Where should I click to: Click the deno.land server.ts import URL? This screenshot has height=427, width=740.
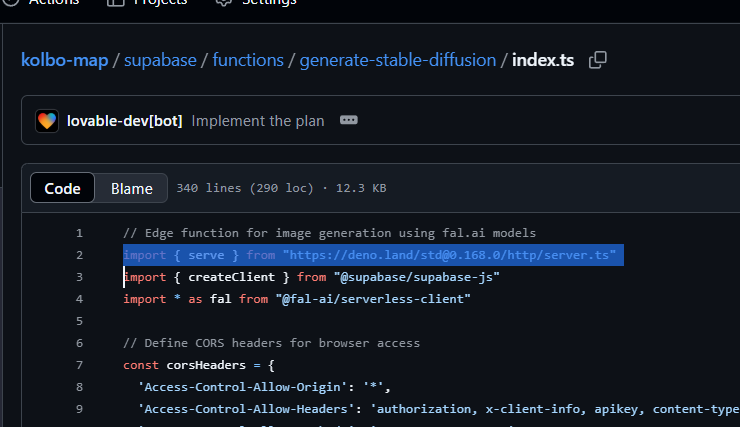(449, 255)
